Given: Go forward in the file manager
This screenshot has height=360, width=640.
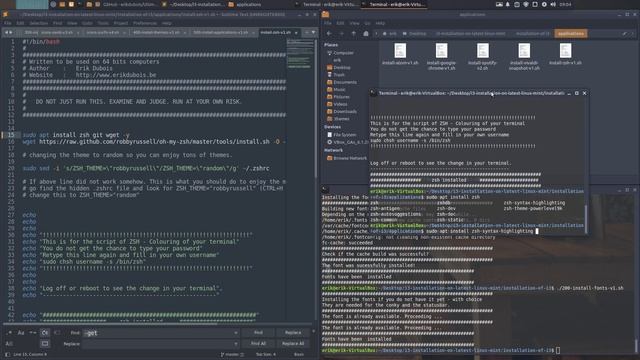Looking at the screenshot, I should pyautogui.click(x=341, y=33).
